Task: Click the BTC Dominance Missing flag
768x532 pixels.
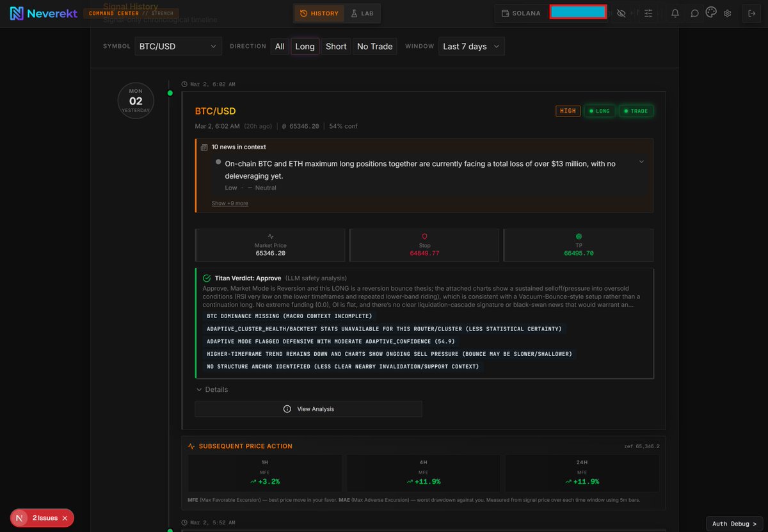Action: tap(289, 316)
